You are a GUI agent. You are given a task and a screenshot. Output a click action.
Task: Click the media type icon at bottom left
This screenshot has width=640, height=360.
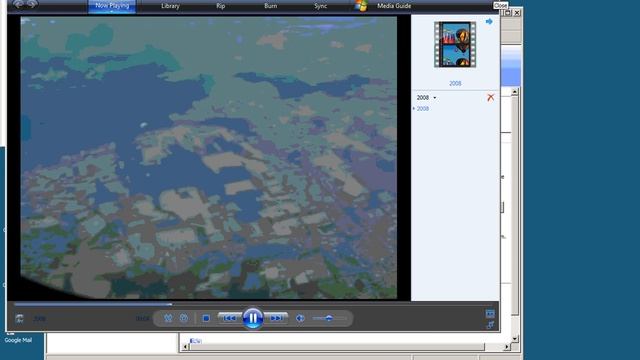[x=19, y=318]
